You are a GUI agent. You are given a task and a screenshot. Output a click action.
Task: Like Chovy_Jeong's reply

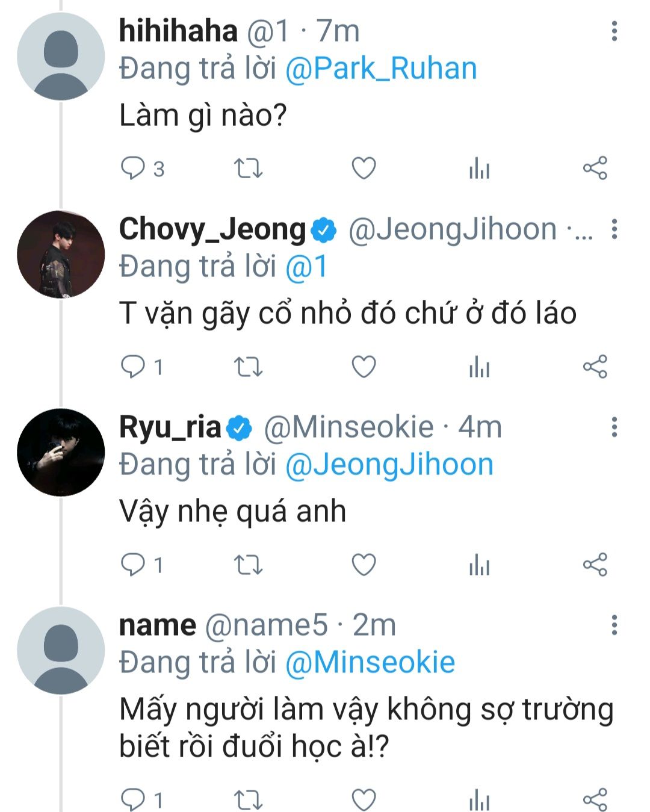[364, 367]
